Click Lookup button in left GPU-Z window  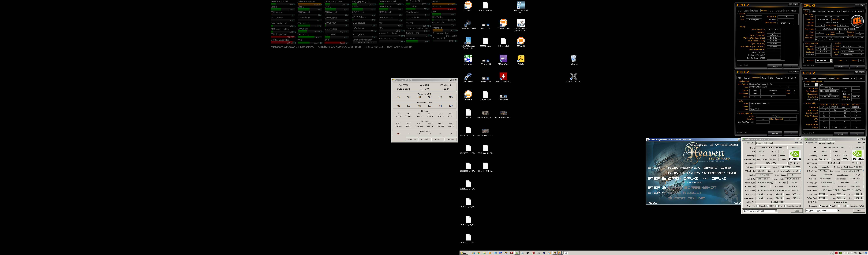(795, 148)
